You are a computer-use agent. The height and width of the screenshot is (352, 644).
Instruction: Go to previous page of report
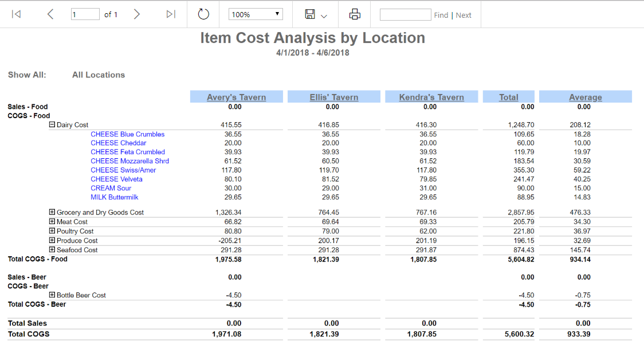[x=50, y=14]
